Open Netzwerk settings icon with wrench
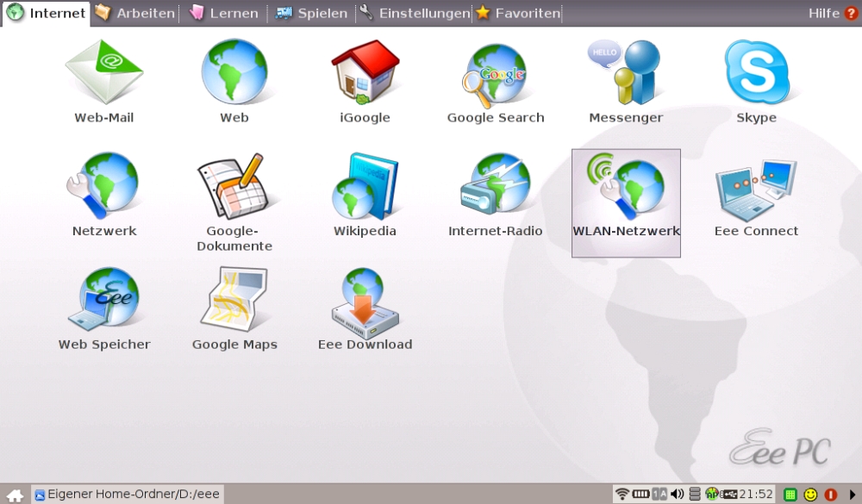Screen dimensions: 862x504 [104, 186]
